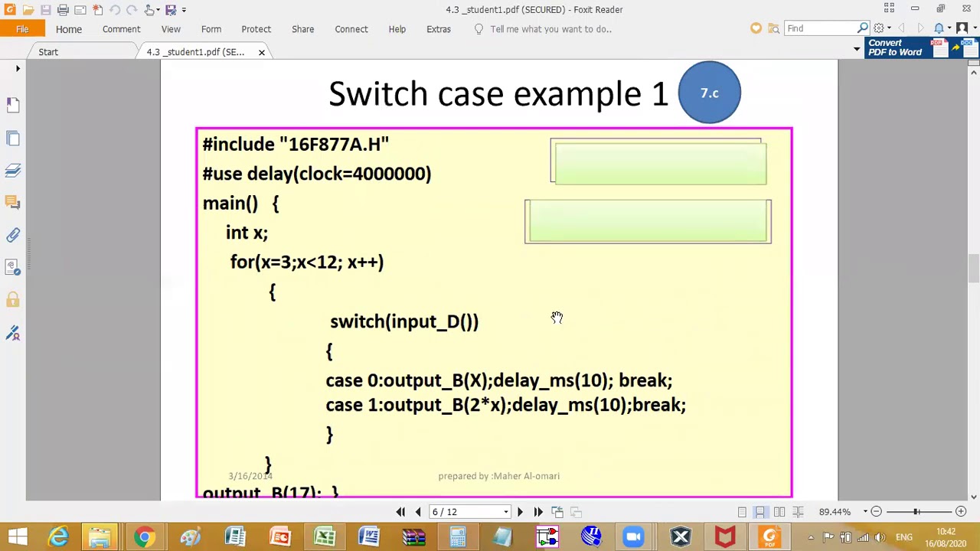The height and width of the screenshot is (551, 980).
Task: Open the File menu
Action: coord(22,29)
